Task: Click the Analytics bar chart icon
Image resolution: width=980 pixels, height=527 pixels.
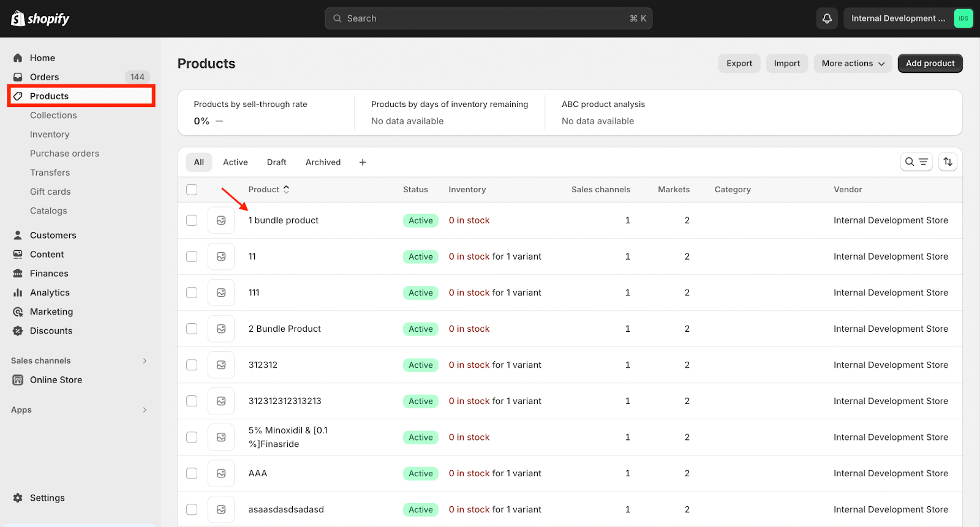Action: click(18, 293)
